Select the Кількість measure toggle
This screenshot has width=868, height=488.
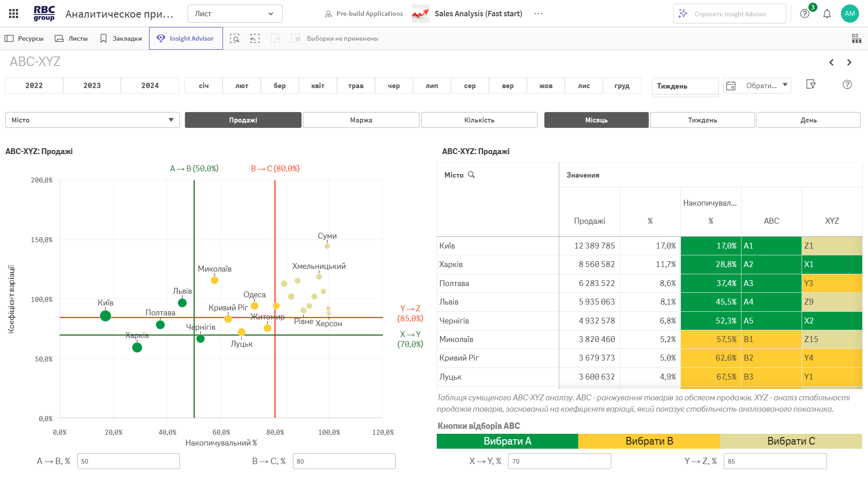(x=479, y=120)
